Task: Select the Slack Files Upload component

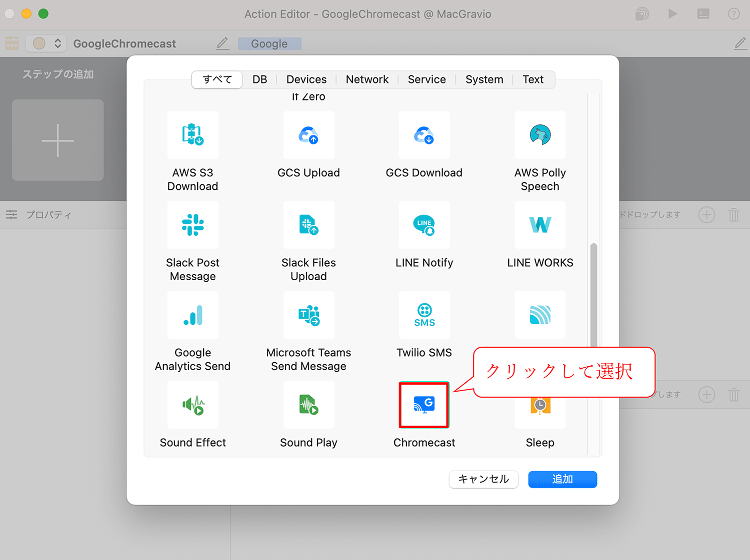Action: [308, 225]
